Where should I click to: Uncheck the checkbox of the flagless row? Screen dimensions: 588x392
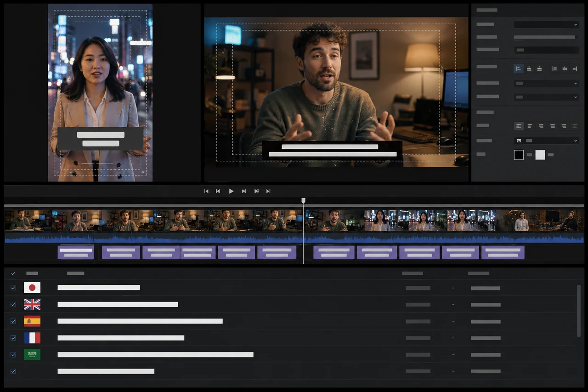13,371
